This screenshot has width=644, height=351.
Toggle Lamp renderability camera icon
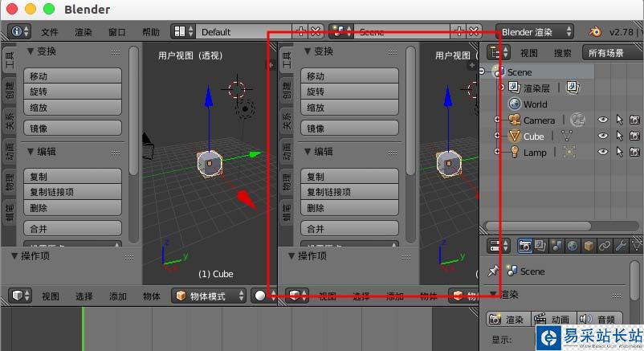[x=634, y=152]
